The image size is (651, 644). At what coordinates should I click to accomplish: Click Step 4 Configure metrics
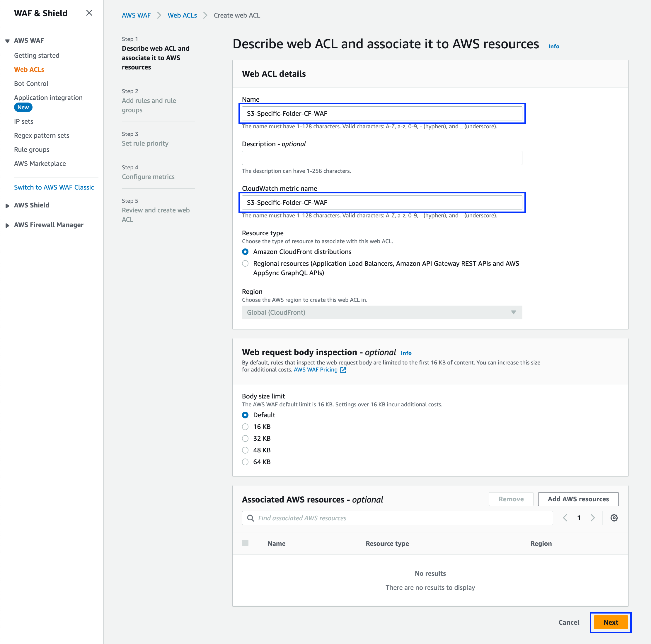[x=148, y=177]
